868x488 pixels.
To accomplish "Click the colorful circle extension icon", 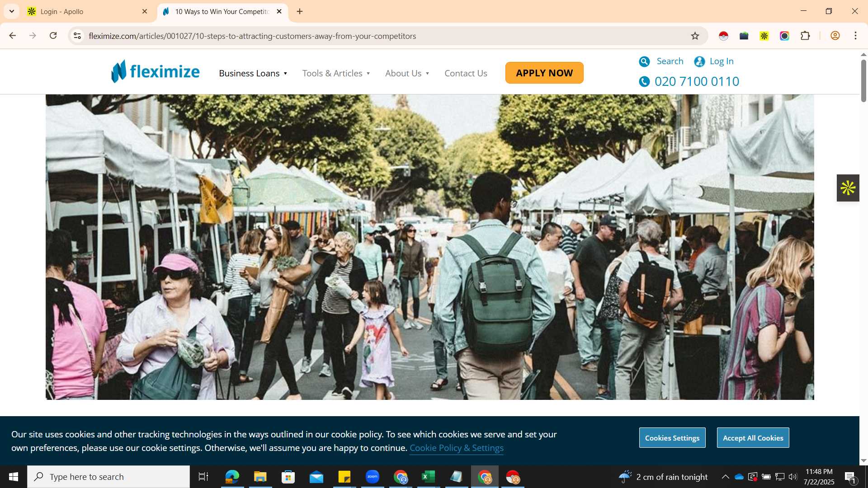I will [784, 36].
